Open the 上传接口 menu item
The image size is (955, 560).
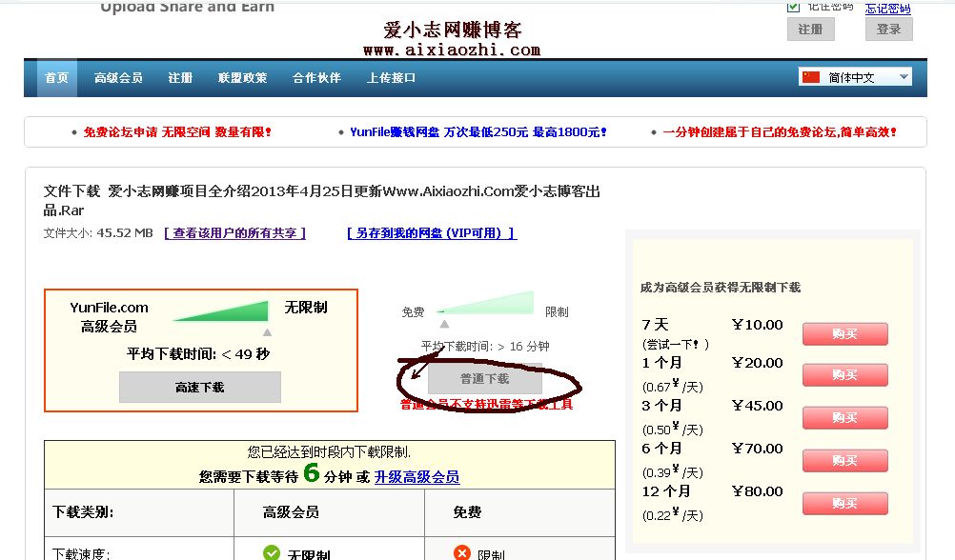click(391, 78)
